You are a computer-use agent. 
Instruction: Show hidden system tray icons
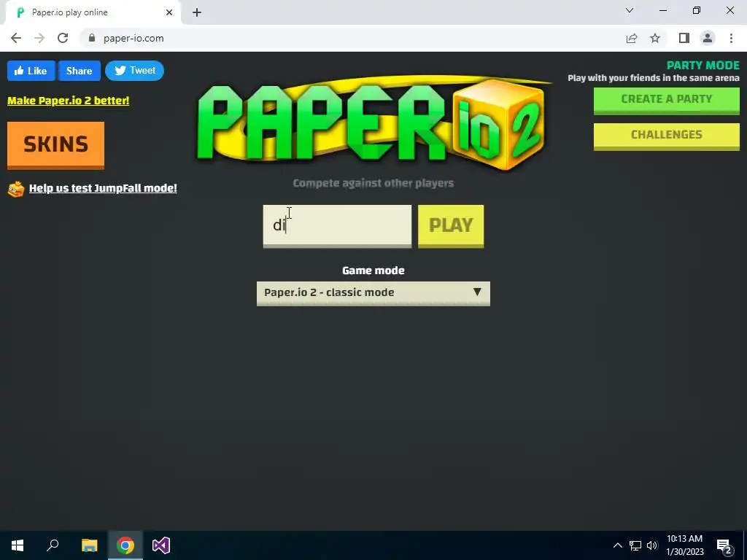tap(617, 545)
